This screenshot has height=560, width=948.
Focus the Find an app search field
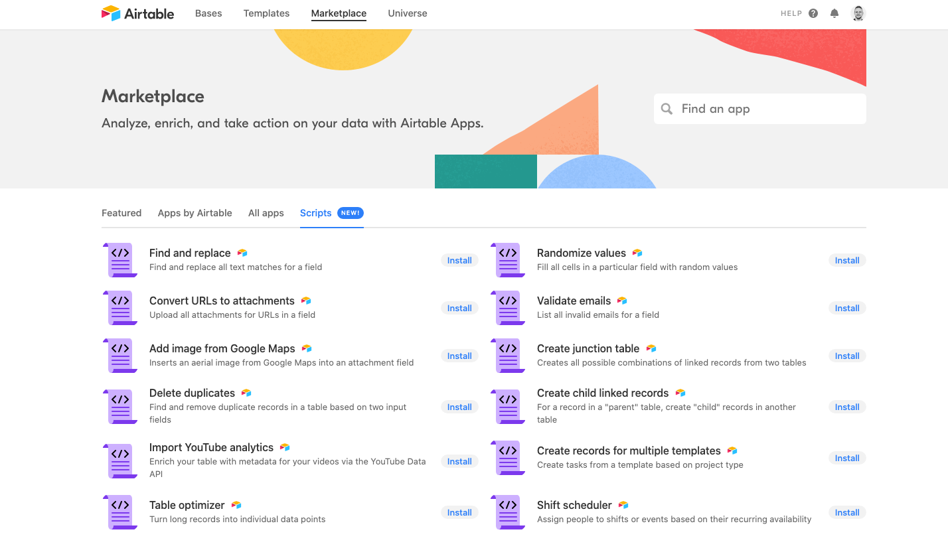[x=760, y=109]
